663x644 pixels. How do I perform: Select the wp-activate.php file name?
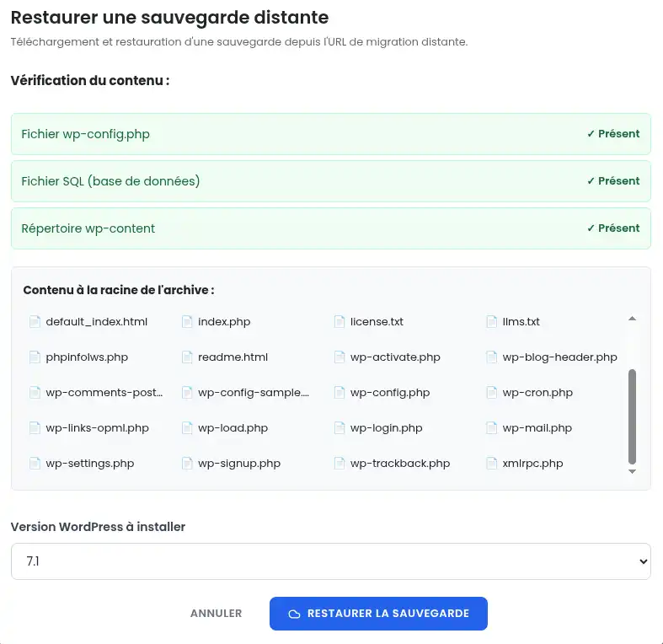(395, 357)
